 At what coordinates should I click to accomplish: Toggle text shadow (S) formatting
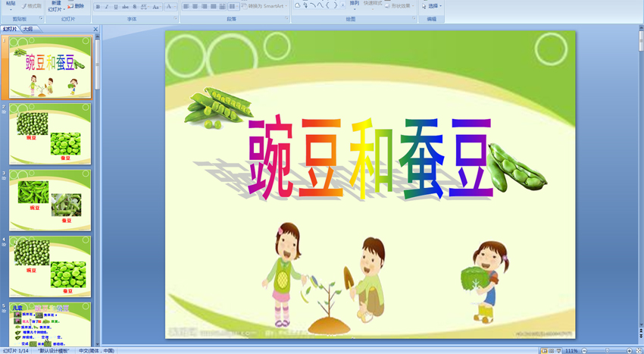(x=134, y=7)
